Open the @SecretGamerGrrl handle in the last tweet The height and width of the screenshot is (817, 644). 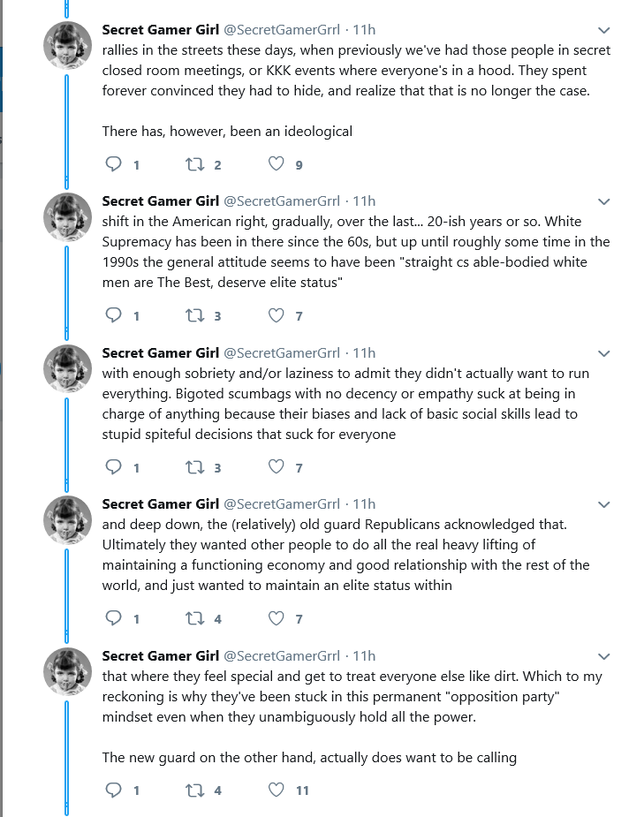282,656
